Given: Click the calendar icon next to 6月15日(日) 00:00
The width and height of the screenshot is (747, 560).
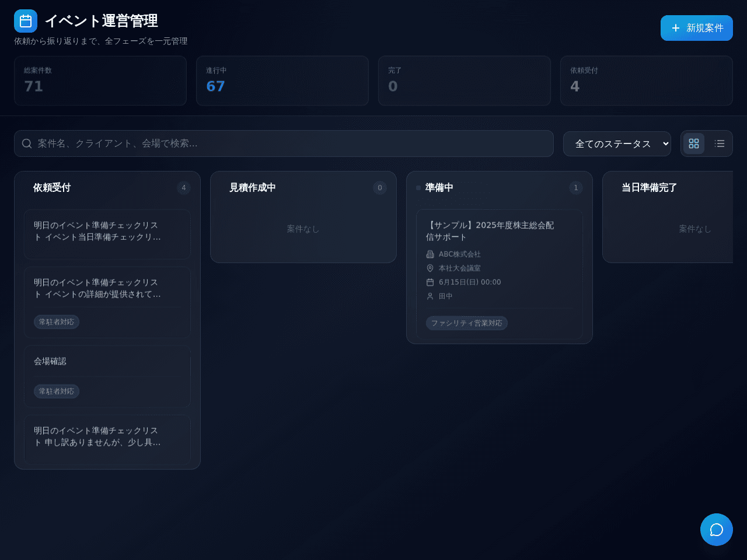Looking at the screenshot, I should click(x=430, y=282).
